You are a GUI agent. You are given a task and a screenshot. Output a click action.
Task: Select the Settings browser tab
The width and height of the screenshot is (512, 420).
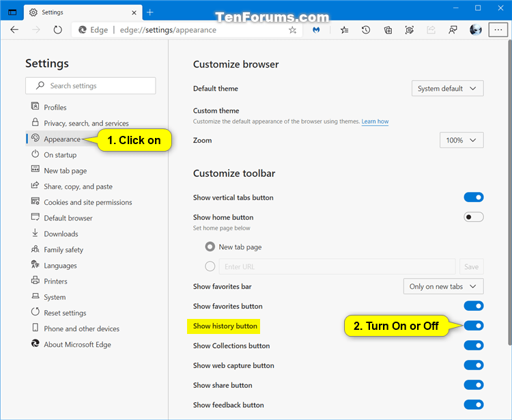tap(83, 12)
